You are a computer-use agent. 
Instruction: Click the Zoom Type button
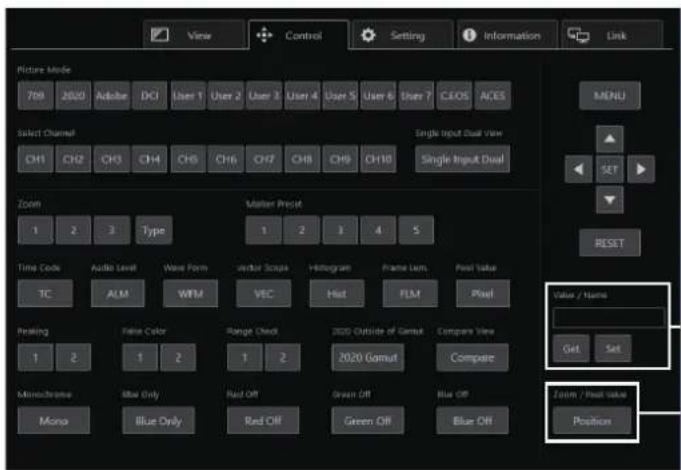(154, 230)
